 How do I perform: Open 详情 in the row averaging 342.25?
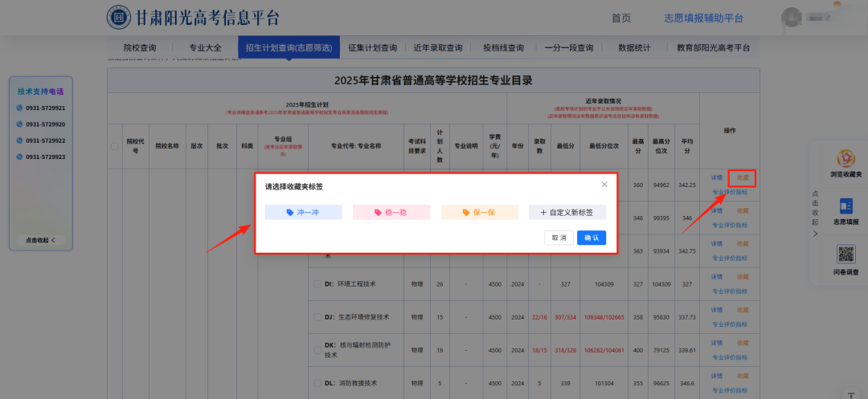pos(716,178)
